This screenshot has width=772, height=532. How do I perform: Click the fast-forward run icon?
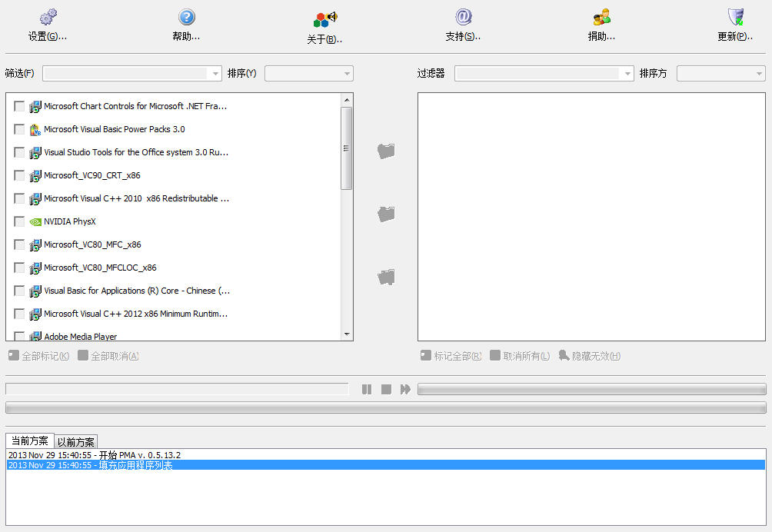(405, 390)
